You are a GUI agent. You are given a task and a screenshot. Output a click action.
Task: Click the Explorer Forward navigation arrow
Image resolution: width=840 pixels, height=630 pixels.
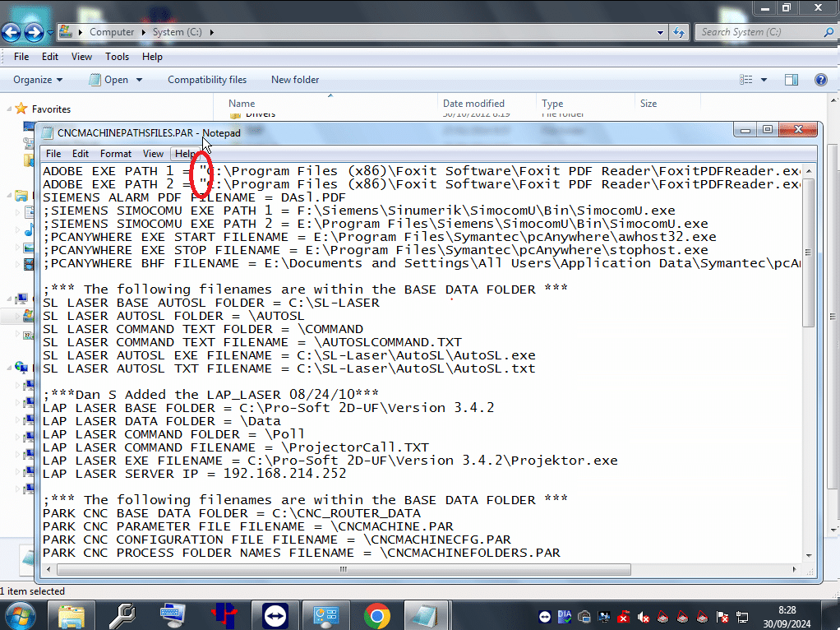(35, 33)
